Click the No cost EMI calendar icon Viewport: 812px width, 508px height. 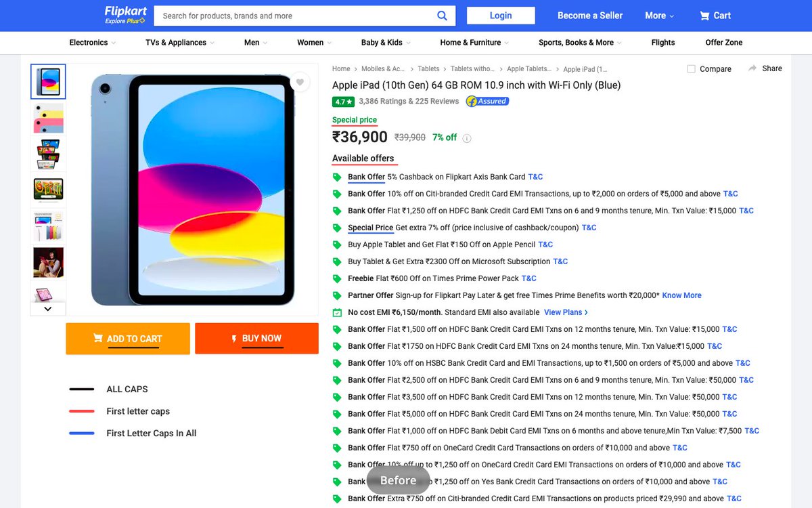click(x=337, y=312)
